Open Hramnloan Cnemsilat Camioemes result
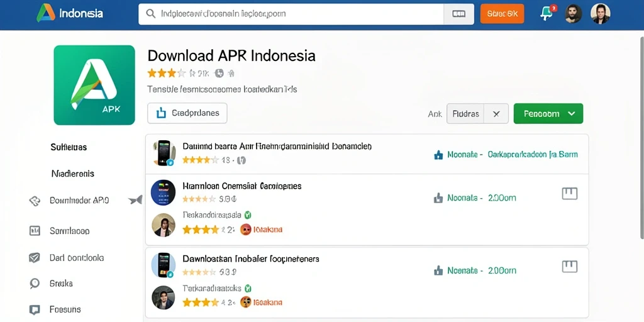 pyautogui.click(x=242, y=186)
